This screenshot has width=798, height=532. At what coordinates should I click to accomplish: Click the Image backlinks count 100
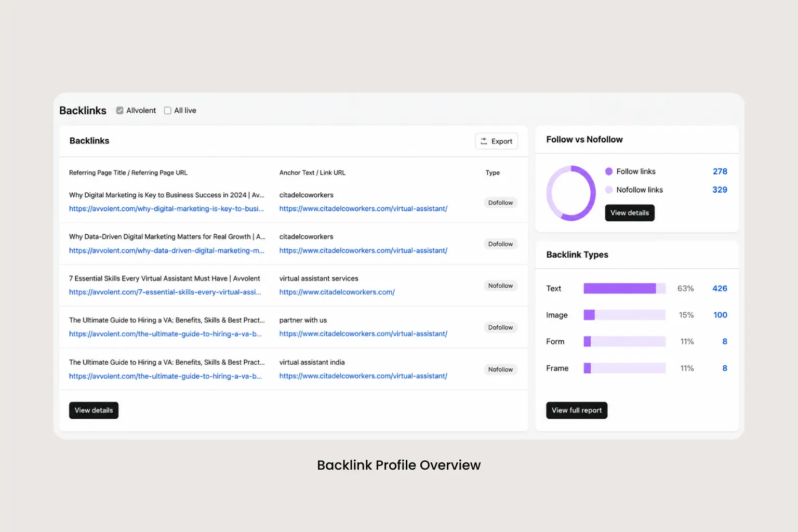tap(720, 315)
